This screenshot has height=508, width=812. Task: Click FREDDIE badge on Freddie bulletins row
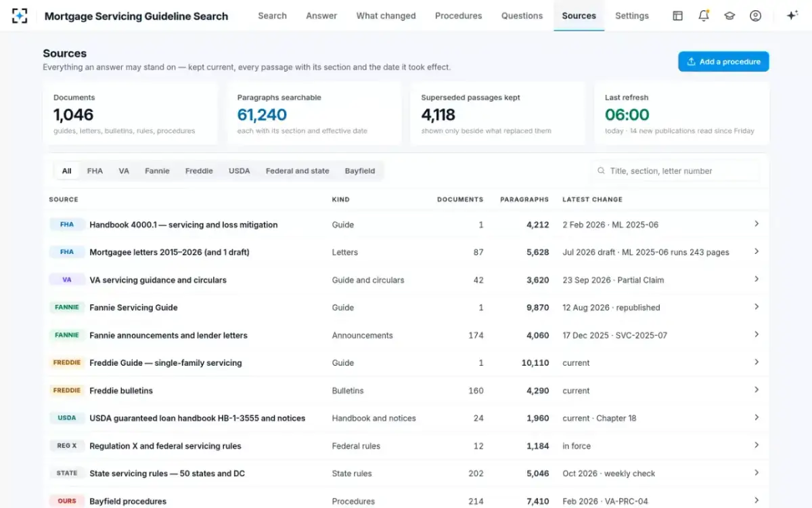coord(67,390)
